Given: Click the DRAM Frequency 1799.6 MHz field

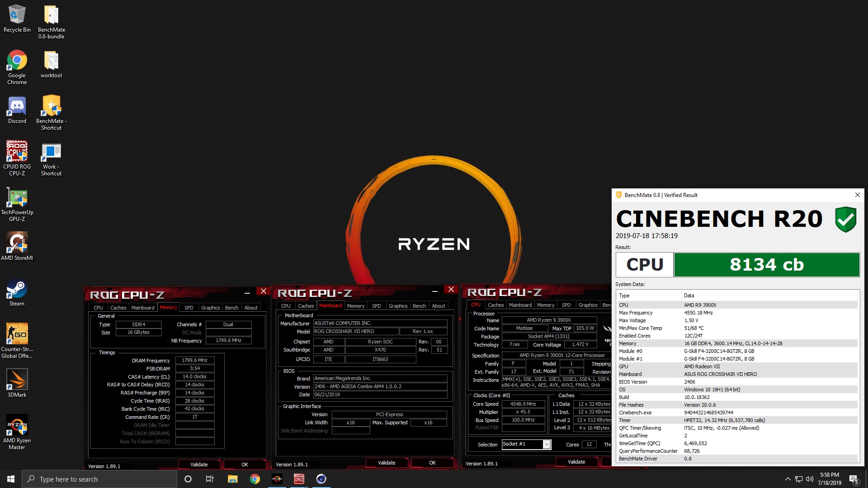Looking at the screenshot, I should (195, 360).
